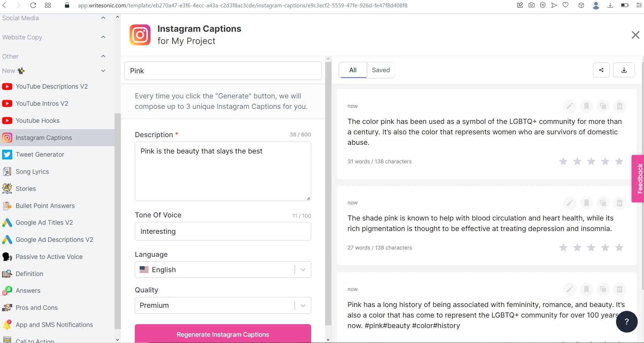This screenshot has height=343, width=644.
Task: Rate second caption four stars
Action: tap(605, 247)
